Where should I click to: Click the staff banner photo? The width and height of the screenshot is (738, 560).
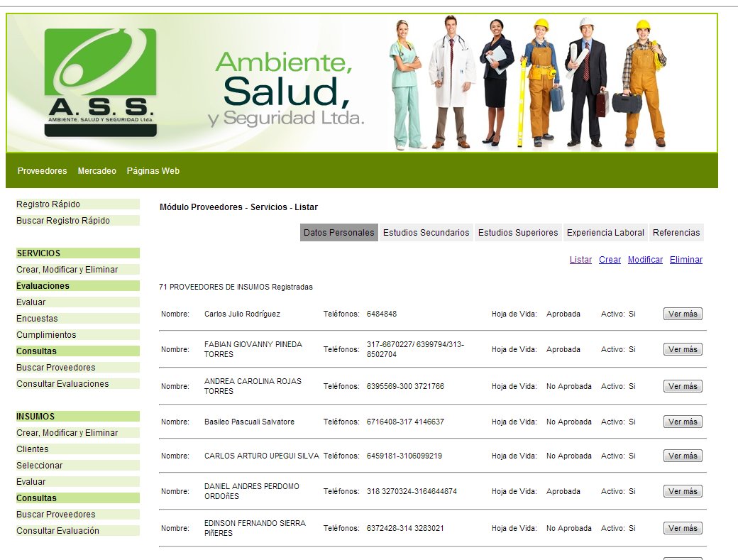pyautogui.click(x=528, y=82)
